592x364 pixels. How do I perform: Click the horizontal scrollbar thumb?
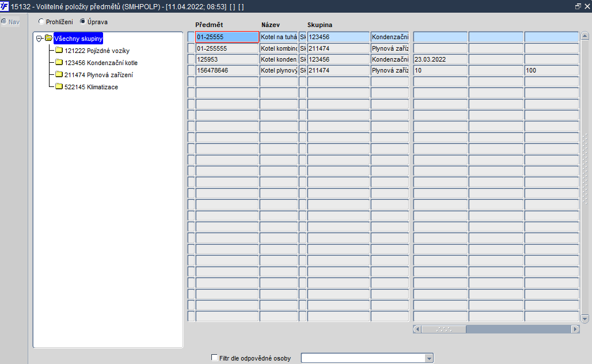click(x=443, y=329)
